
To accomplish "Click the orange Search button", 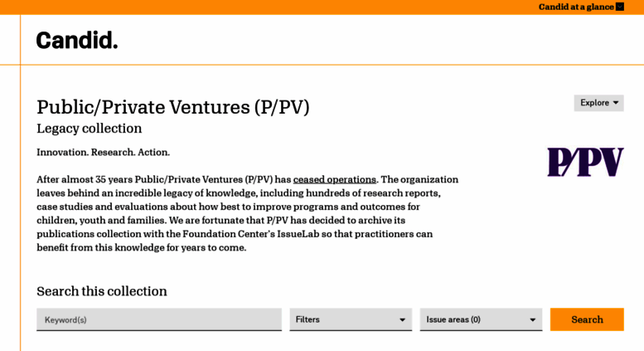I will click(587, 319).
